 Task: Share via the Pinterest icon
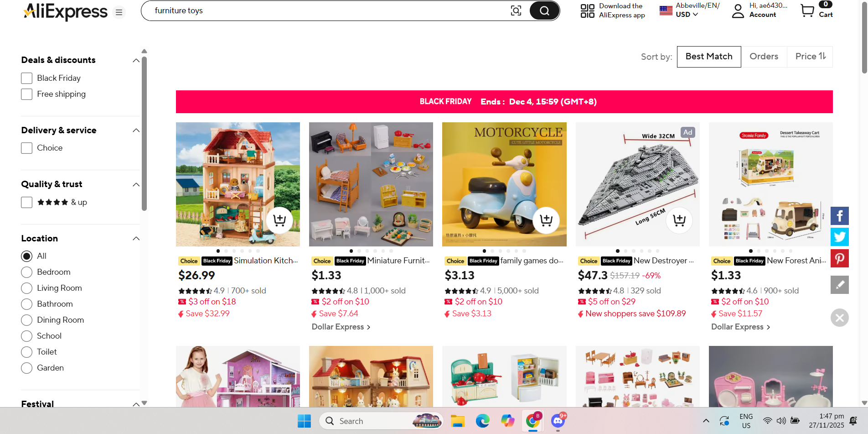(x=839, y=258)
